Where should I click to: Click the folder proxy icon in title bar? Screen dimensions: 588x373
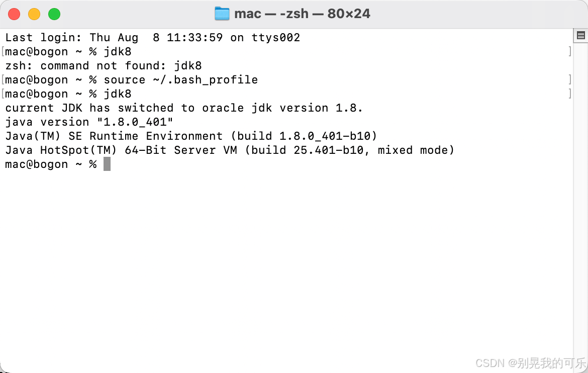pyautogui.click(x=222, y=14)
